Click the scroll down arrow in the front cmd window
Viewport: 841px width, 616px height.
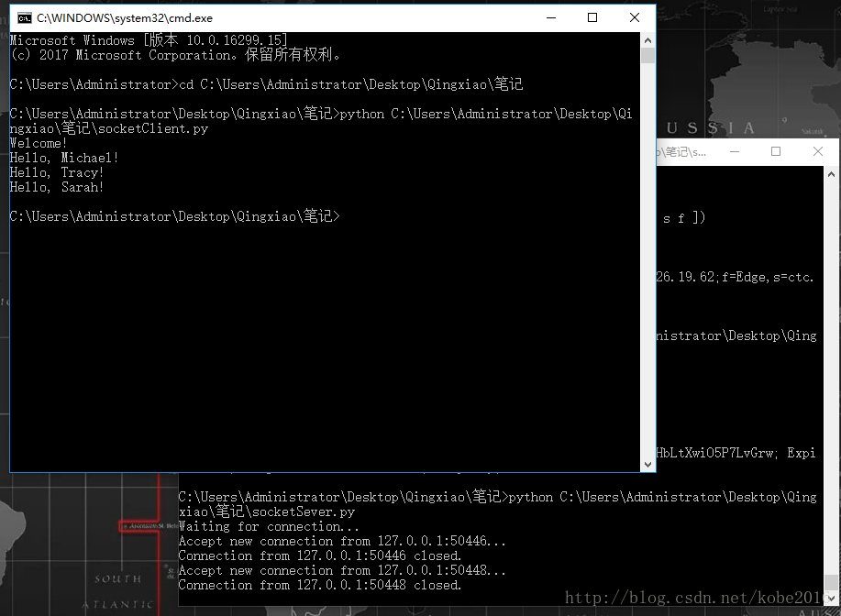click(x=647, y=465)
